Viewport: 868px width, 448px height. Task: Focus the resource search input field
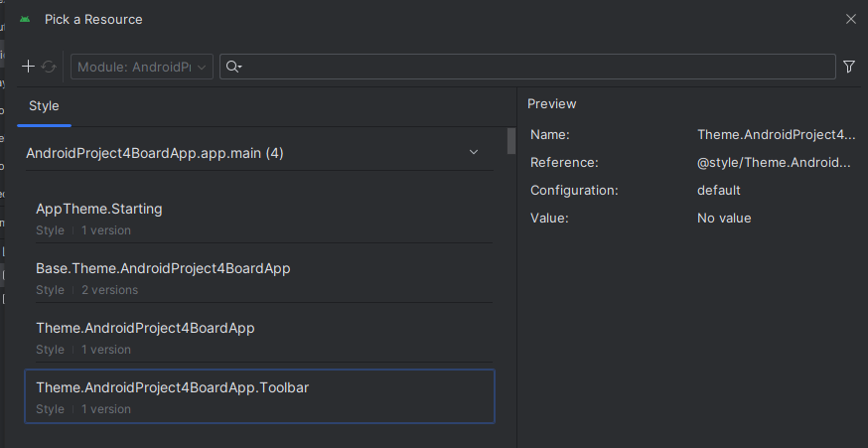pos(536,67)
